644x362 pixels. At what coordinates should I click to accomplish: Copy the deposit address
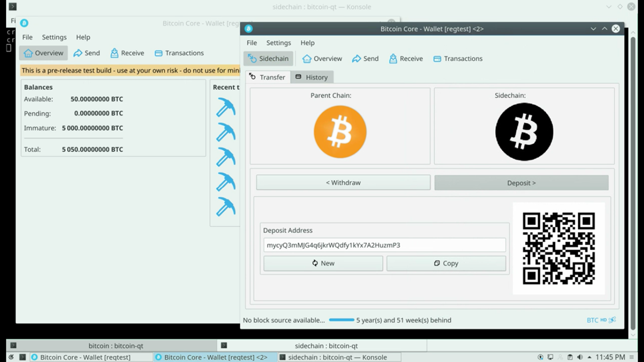tap(446, 263)
